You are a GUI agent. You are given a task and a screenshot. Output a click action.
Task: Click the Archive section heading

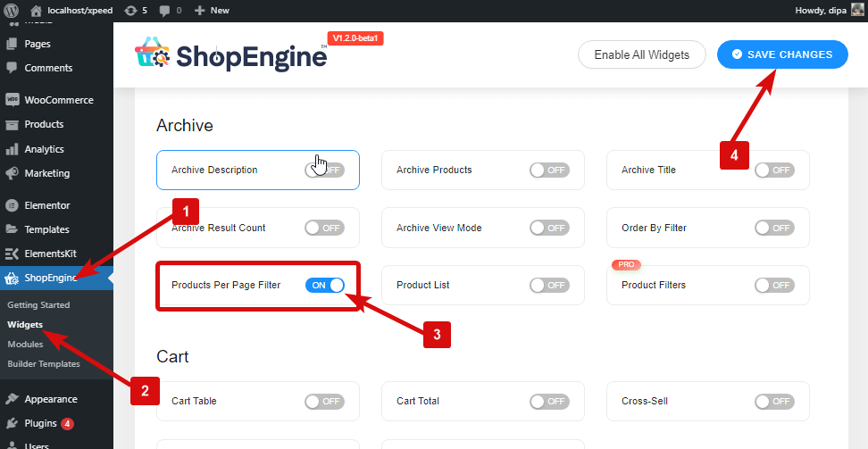(x=184, y=126)
